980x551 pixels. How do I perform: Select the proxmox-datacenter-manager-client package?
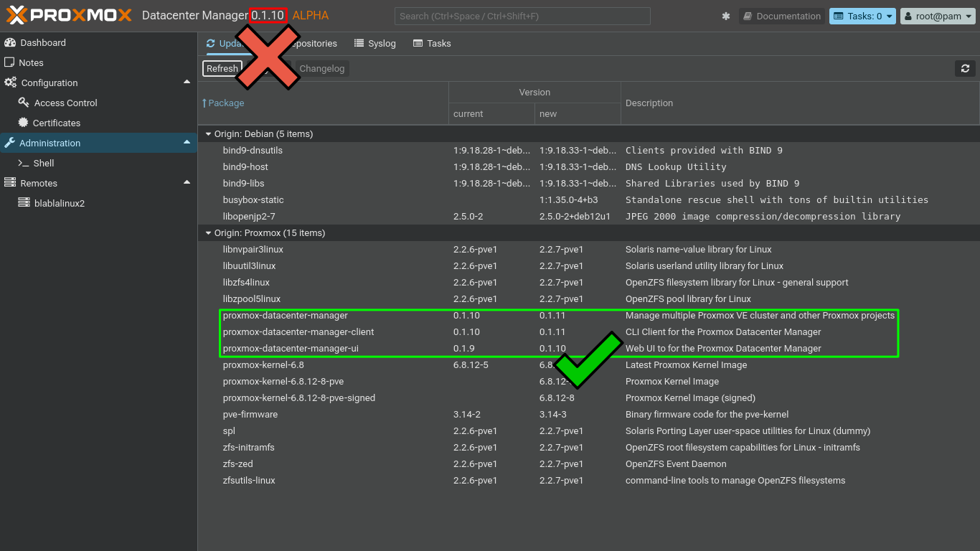(298, 332)
